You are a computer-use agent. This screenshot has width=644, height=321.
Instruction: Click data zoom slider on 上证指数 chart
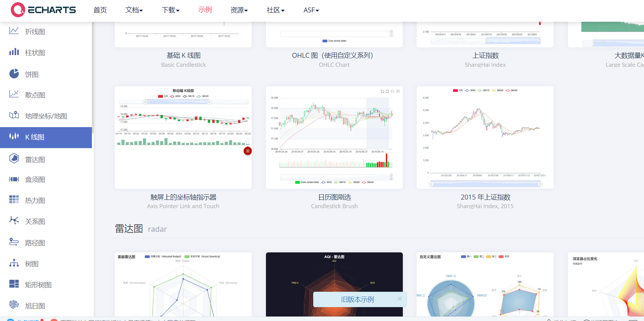[x=486, y=40]
